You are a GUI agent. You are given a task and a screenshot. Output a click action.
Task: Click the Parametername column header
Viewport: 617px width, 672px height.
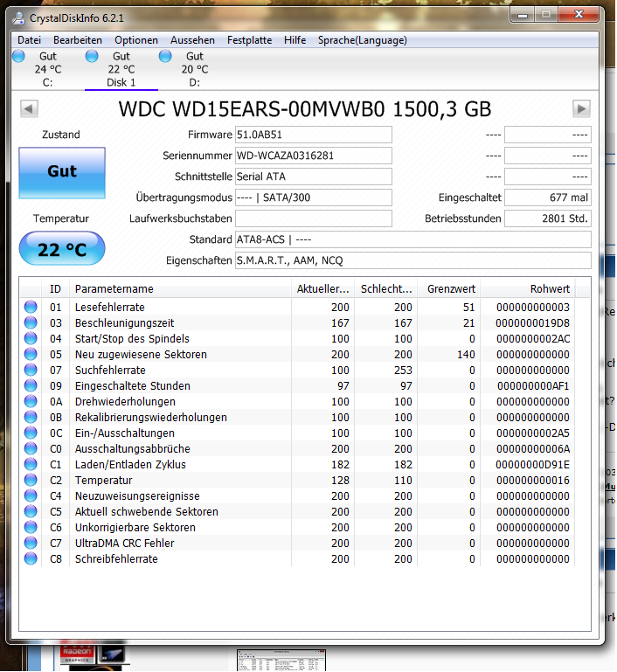click(x=180, y=289)
